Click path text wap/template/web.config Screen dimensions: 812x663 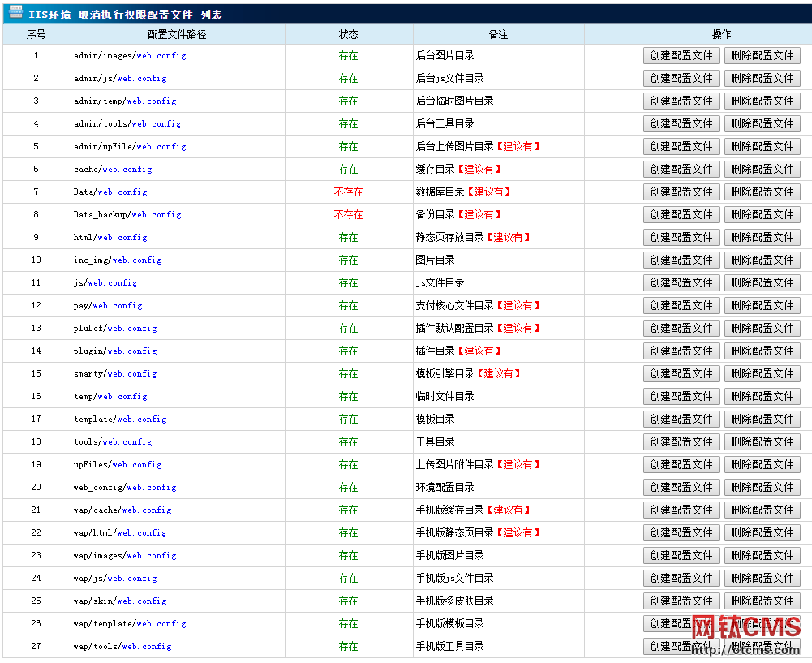(130, 624)
